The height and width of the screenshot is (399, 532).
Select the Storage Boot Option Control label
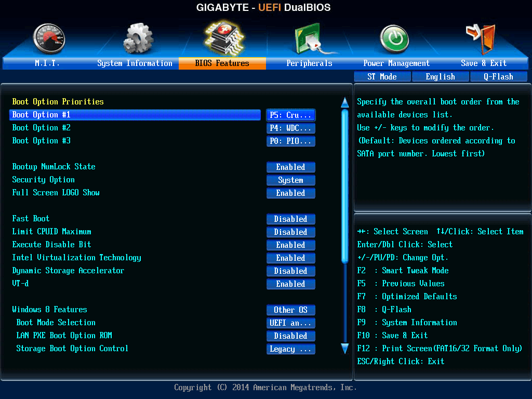[x=72, y=349]
